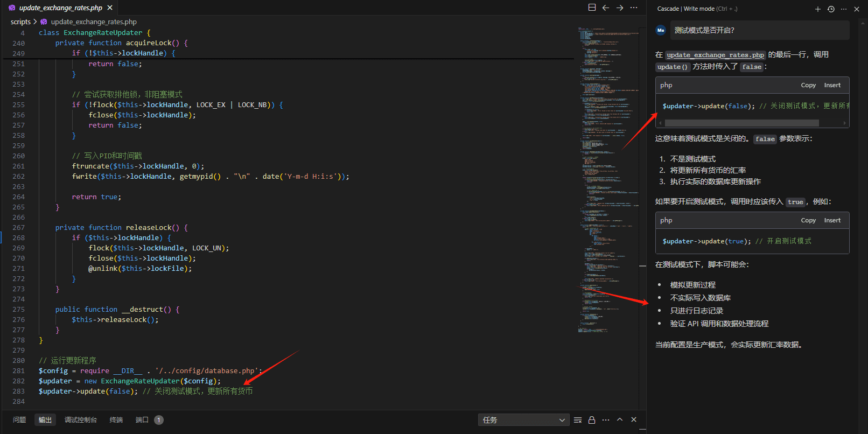This screenshot has width=868, height=434.
Task: Start a new Cascade conversation
Action: point(818,9)
